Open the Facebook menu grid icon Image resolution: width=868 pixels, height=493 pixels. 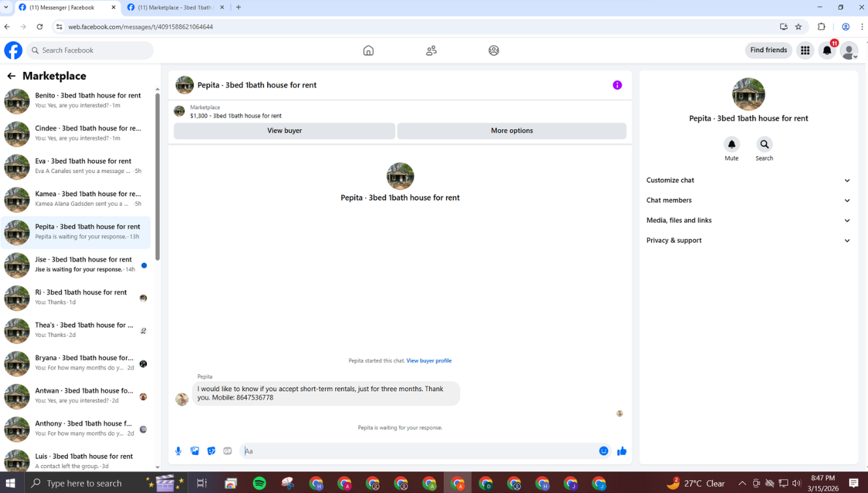tap(805, 50)
